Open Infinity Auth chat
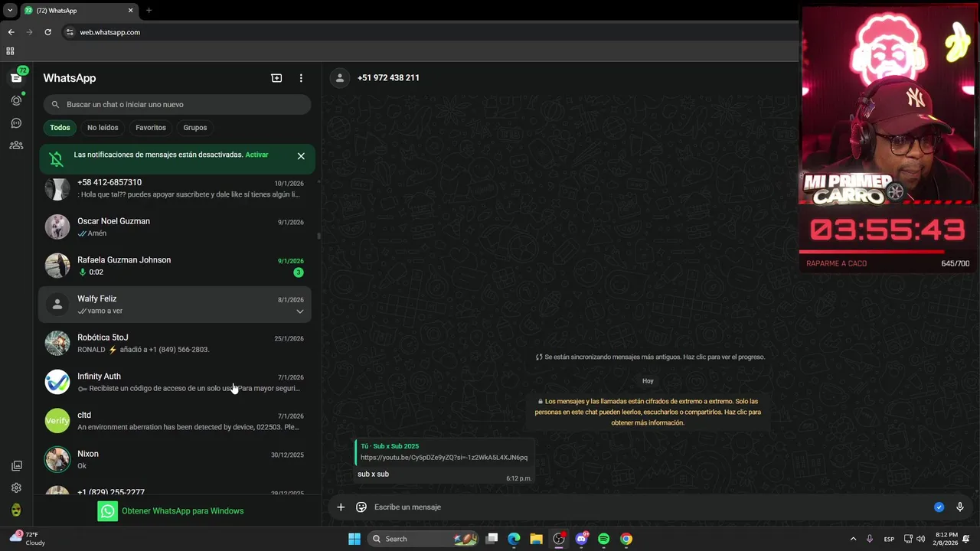The height and width of the screenshot is (551, 980). pyautogui.click(x=175, y=382)
